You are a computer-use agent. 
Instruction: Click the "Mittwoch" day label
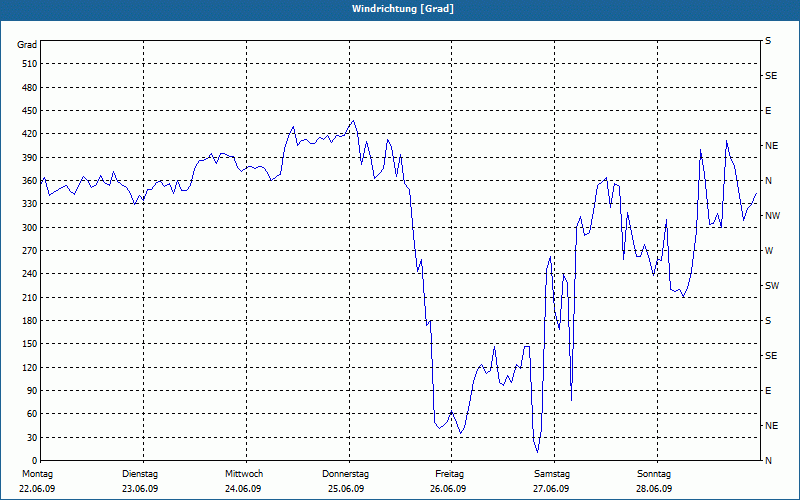(x=244, y=474)
